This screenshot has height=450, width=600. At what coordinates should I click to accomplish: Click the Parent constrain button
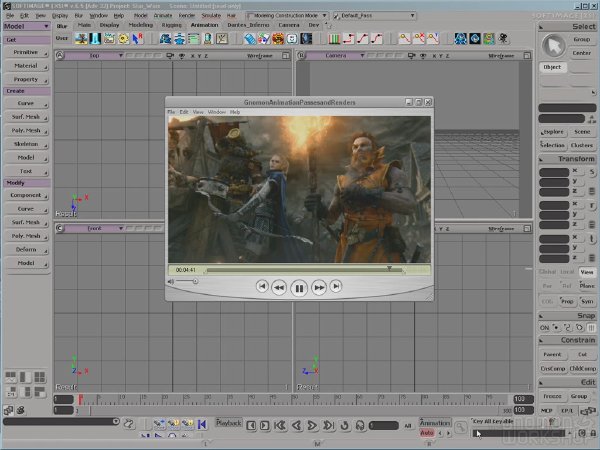[x=553, y=355]
